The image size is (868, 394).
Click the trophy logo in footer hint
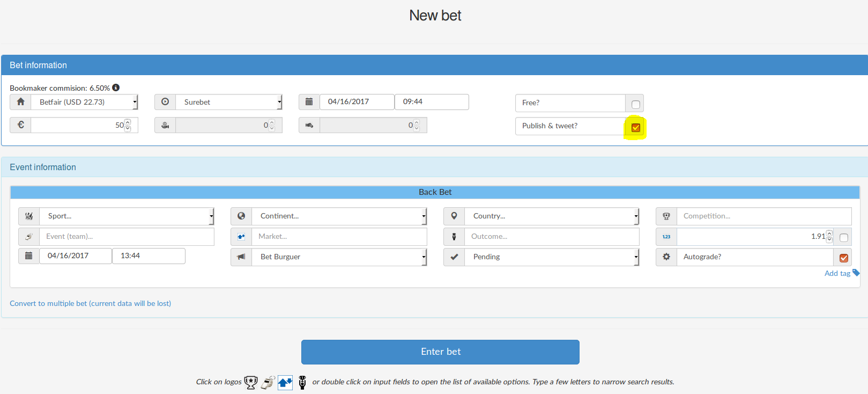(250, 382)
